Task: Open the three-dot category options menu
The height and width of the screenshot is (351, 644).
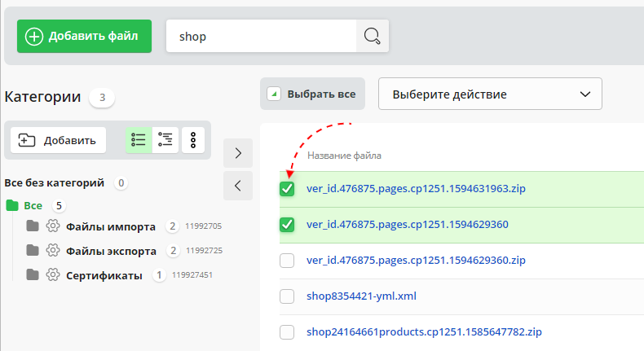Action: pos(193,140)
